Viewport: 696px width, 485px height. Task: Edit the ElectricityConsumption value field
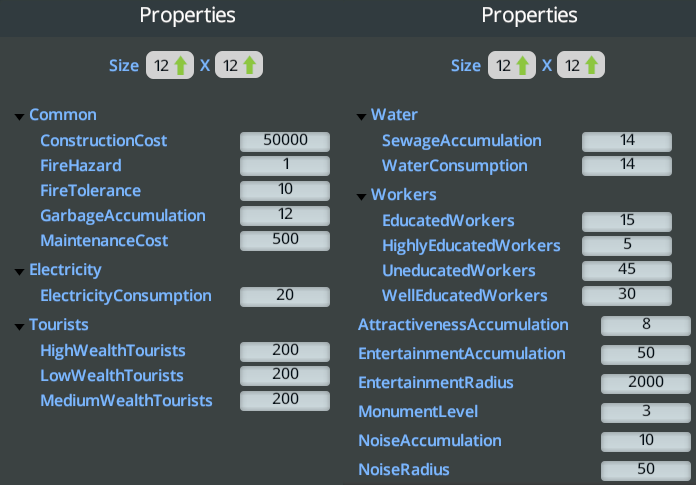coord(285,296)
